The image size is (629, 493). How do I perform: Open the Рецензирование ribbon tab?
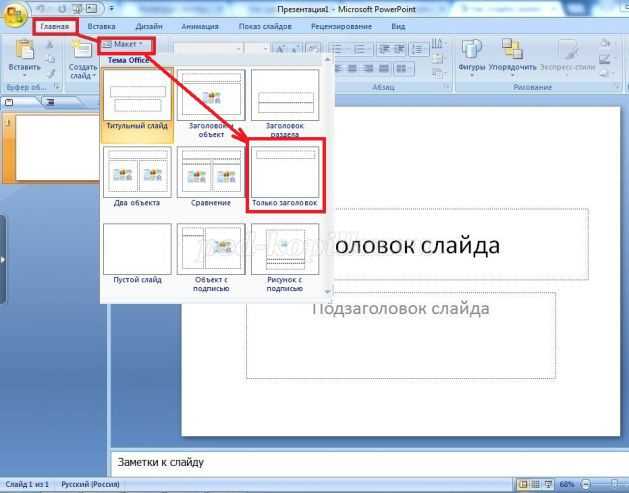[x=341, y=27]
